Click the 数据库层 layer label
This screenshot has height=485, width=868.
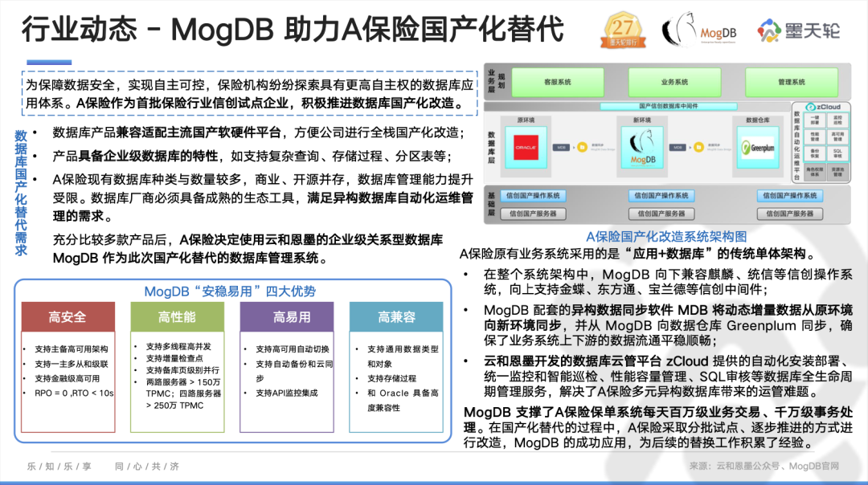pos(491,148)
